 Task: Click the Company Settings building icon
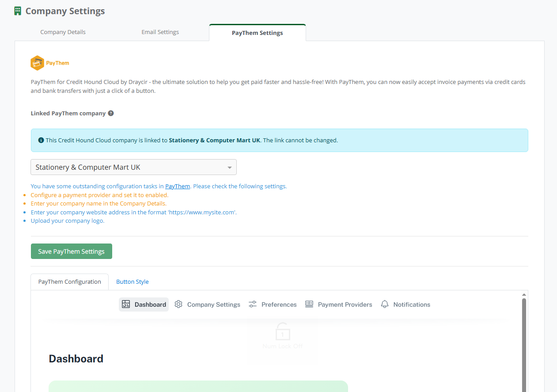[18, 11]
